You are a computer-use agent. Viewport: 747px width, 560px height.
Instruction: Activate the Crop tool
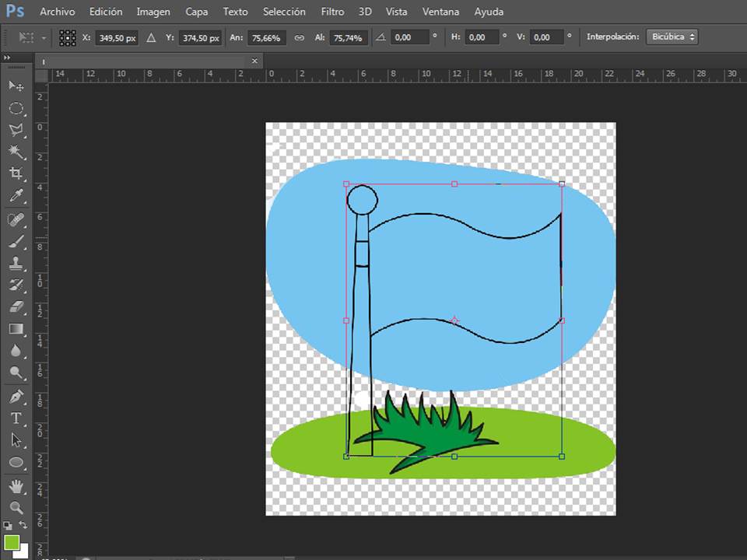point(16,173)
